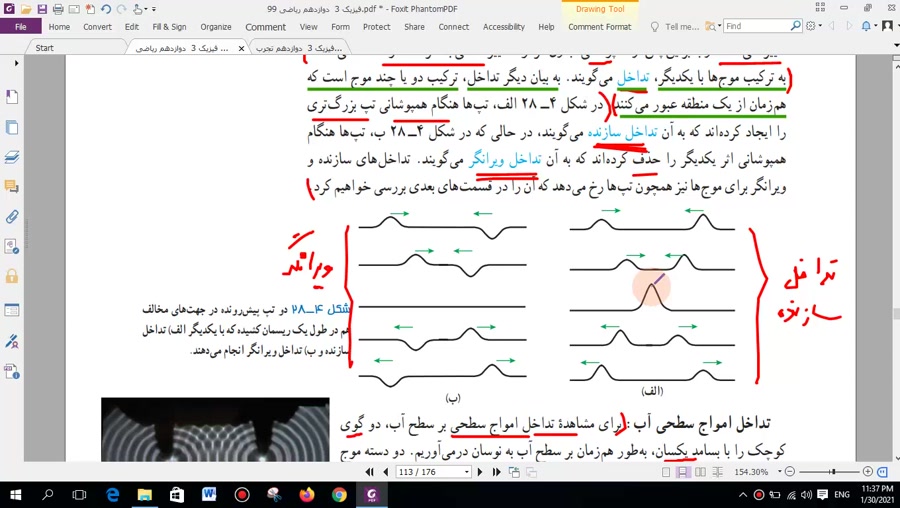Open the Digital Signatures pen panel icon

[x=11, y=341]
